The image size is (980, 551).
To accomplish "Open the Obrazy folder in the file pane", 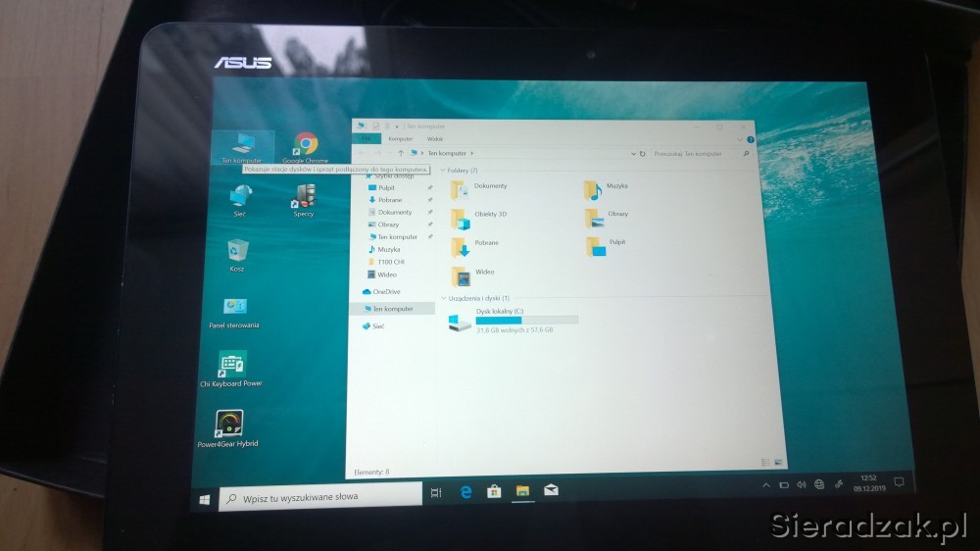I will point(607,217).
